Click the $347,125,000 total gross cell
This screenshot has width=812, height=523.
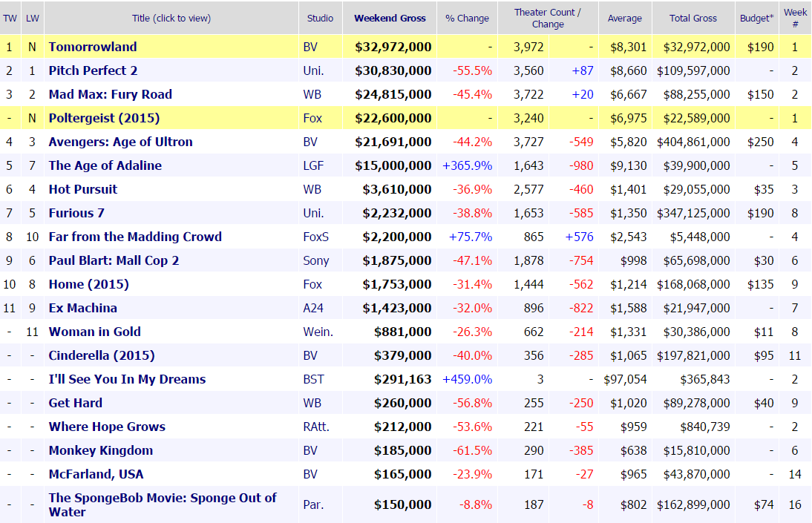click(693, 214)
